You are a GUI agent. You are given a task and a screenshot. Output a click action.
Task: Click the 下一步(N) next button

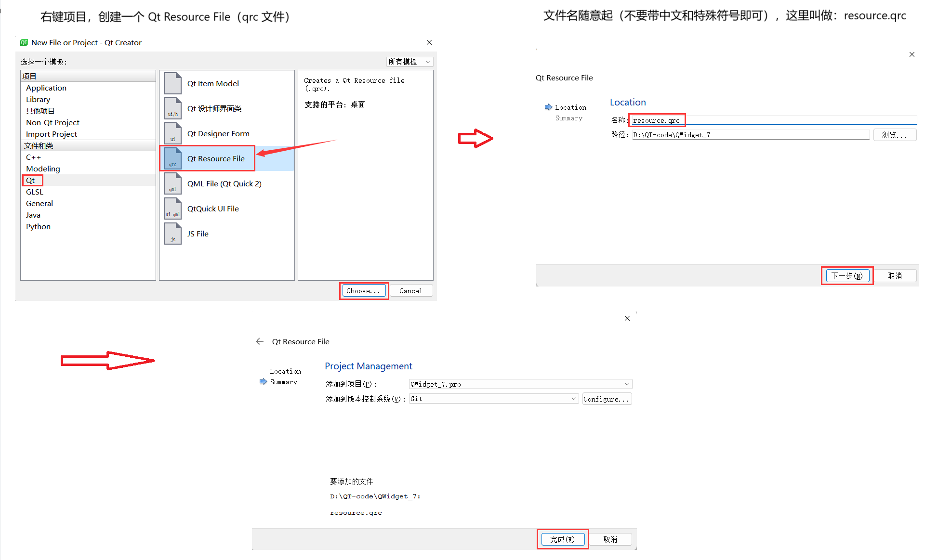[x=847, y=276]
